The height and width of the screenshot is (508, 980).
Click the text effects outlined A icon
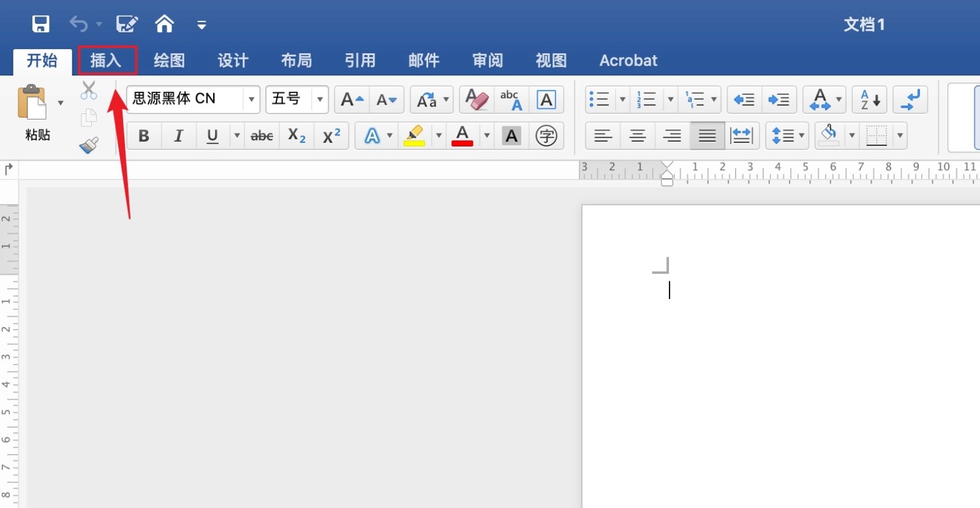[372, 136]
